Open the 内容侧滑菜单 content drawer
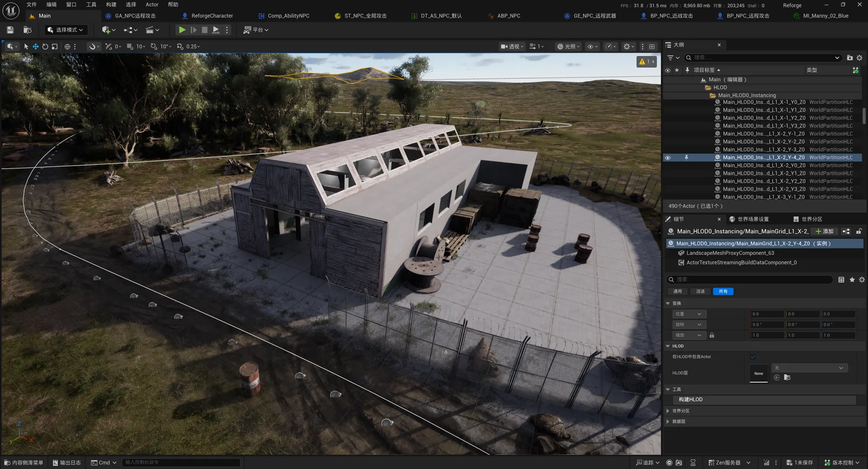868x469 pixels. pyautogui.click(x=24, y=463)
